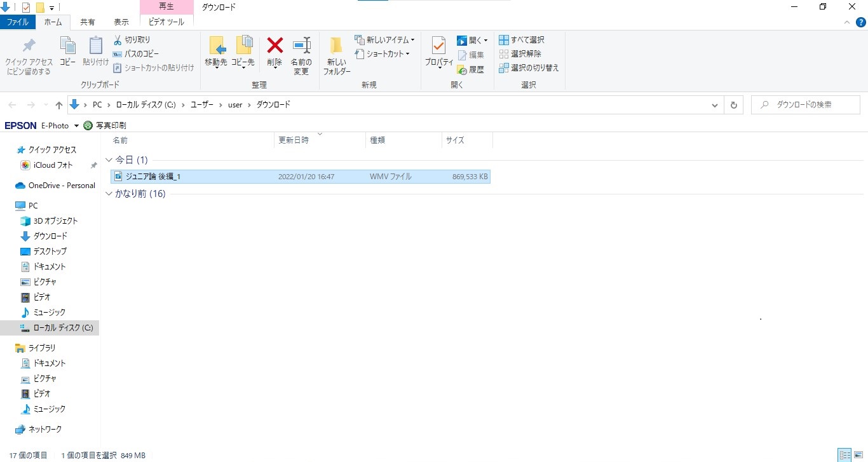
Task: Paste shortcut (ショートカットの貼り付け)
Action: 153,68
